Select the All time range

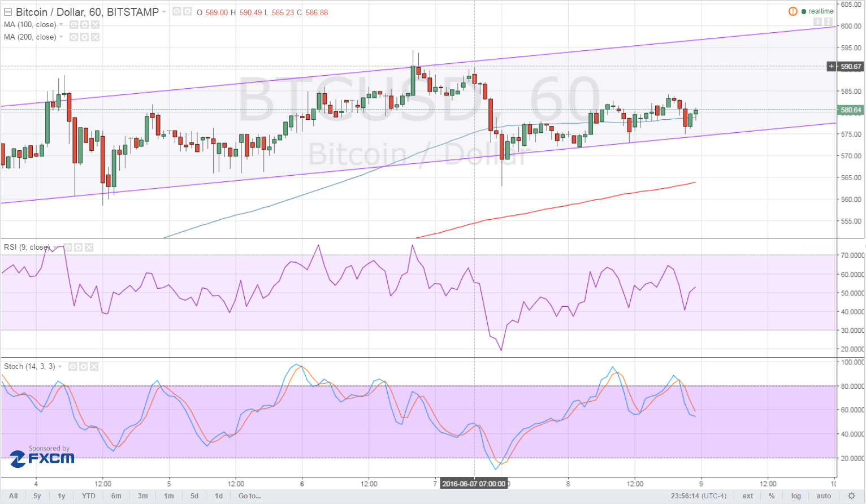pos(14,496)
